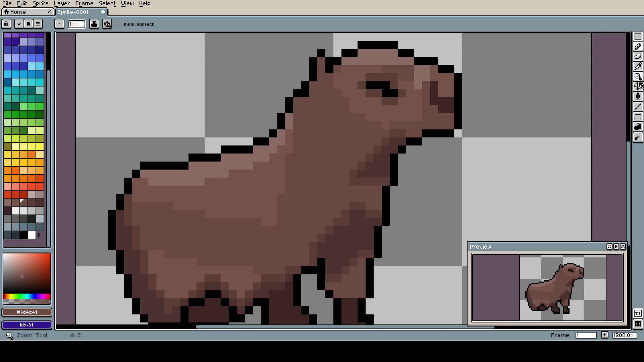Screen dimensions: 644x362
Task: Open the Select menu
Action: click(107, 3)
